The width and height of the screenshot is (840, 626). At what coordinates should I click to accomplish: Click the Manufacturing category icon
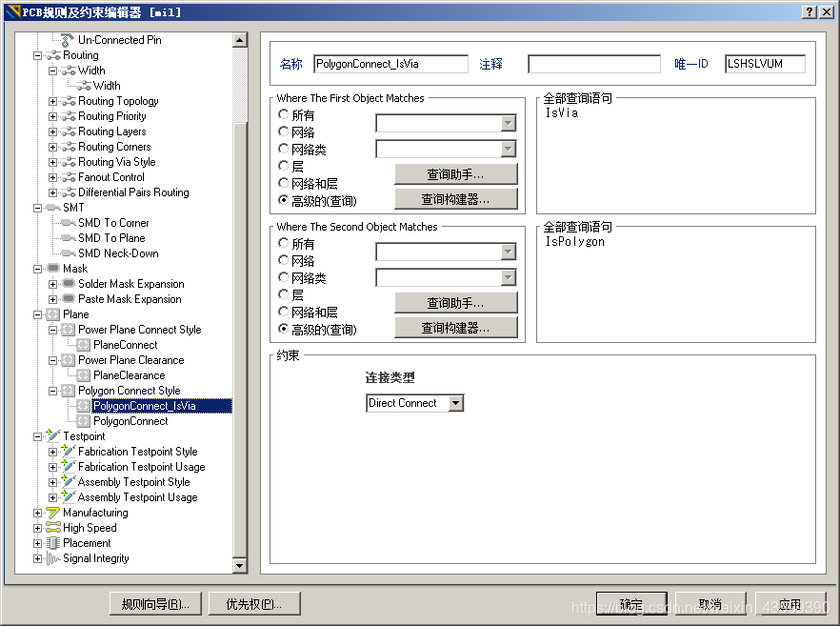pyautogui.click(x=53, y=513)
